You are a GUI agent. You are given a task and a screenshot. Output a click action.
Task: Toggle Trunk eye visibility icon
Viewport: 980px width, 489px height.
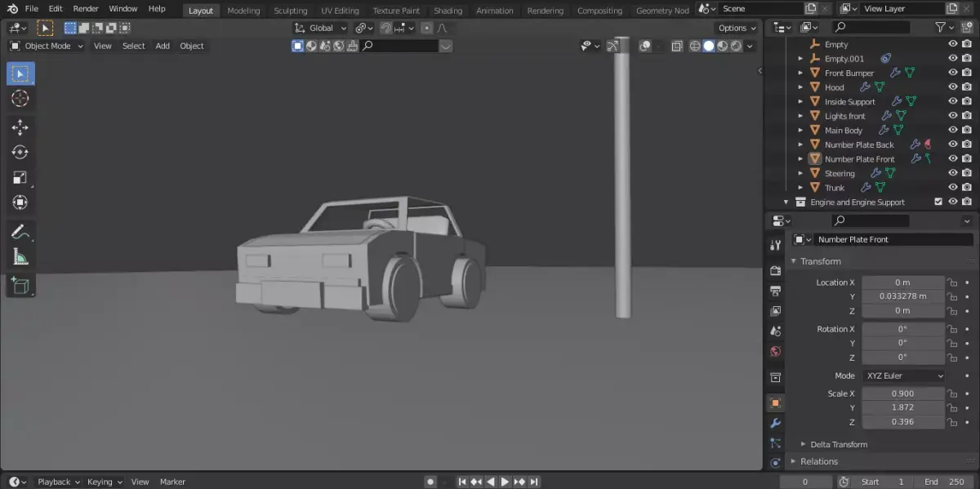click(x=952, y=187)
